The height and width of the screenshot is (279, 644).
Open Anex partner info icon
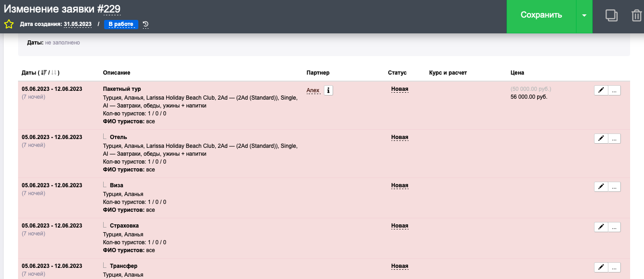[x=328, y=90]
